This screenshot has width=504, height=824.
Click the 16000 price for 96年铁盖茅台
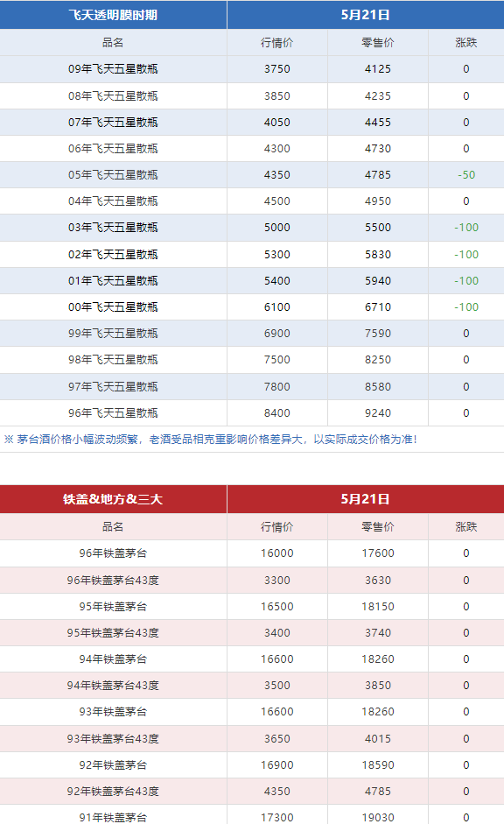click(277, 553)
